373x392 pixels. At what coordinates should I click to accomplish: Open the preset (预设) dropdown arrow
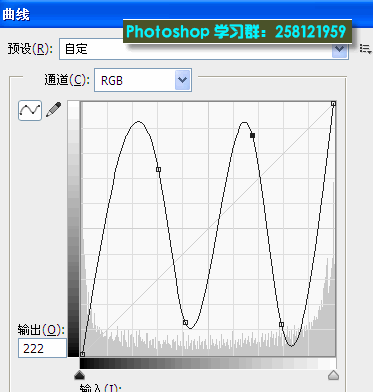[x=340, y=49]
